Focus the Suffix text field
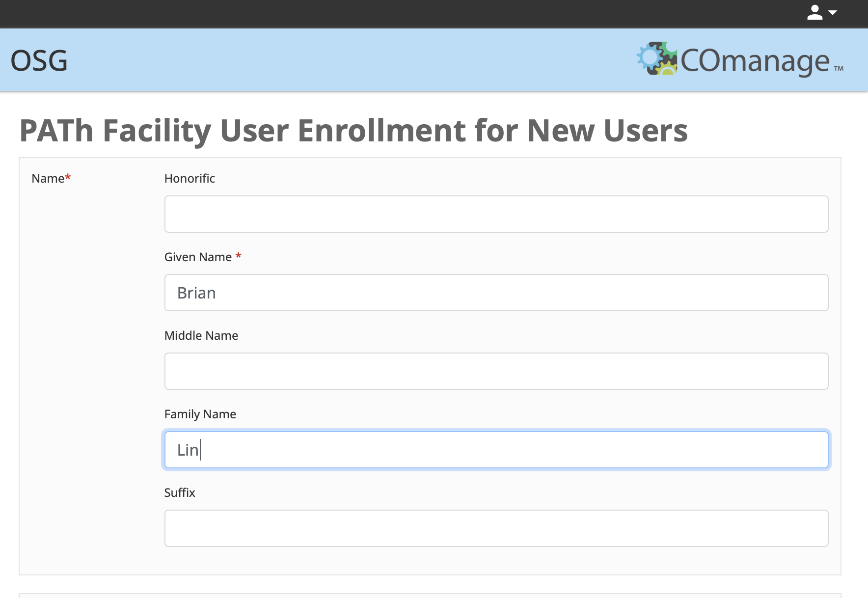The image size is (868, 598). (x=496, y=528)
